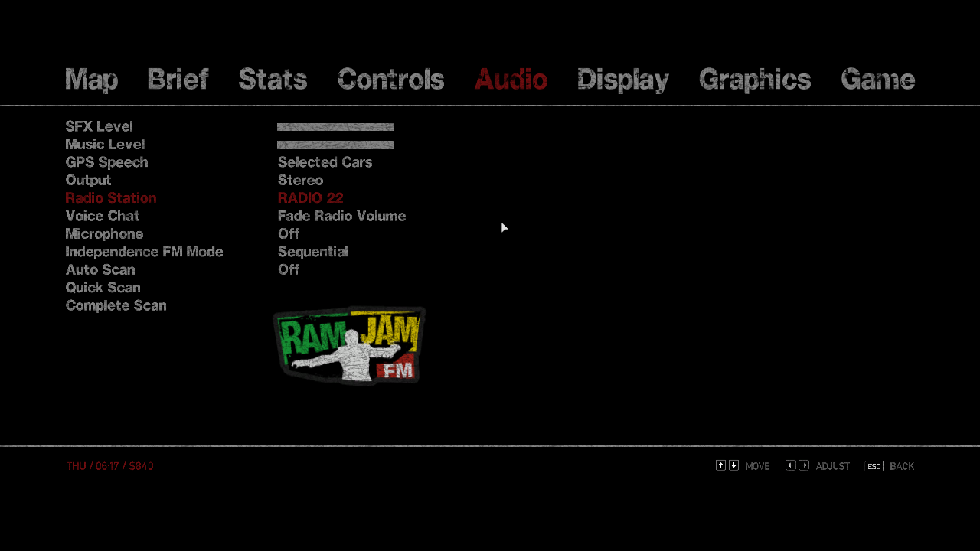Open the Graphics tab
Screen dimensions: 980x551
(x=755, y=80)
